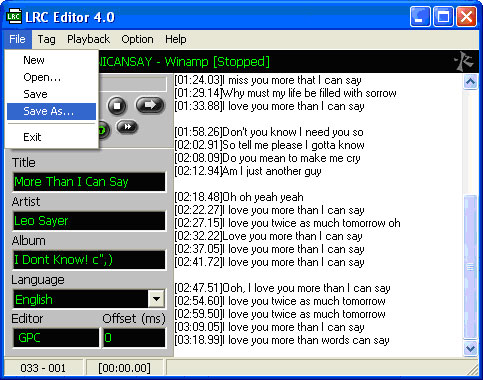Click the Title field 'More Than I Can Say'
This screenshot has width=483, height=380.
[x=89, y=182]
